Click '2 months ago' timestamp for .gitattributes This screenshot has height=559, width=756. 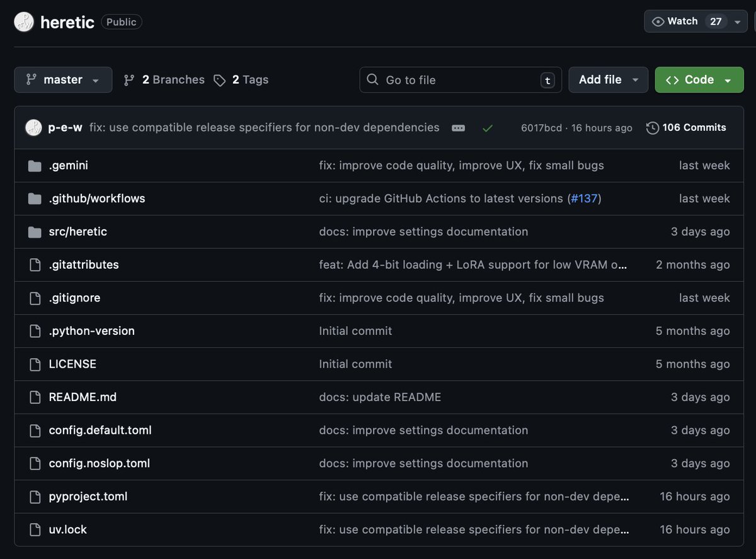[x=693, y=265]
